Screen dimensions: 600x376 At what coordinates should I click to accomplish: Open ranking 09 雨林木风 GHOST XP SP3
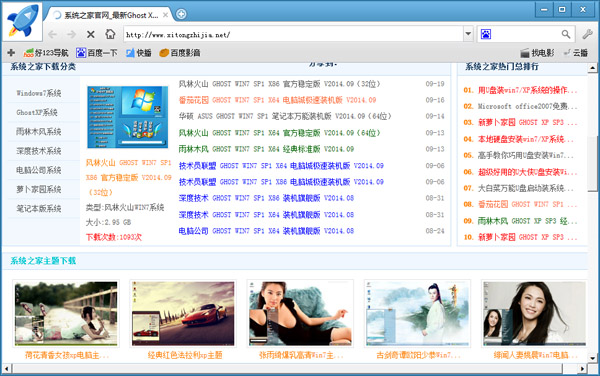coord(527,221)
